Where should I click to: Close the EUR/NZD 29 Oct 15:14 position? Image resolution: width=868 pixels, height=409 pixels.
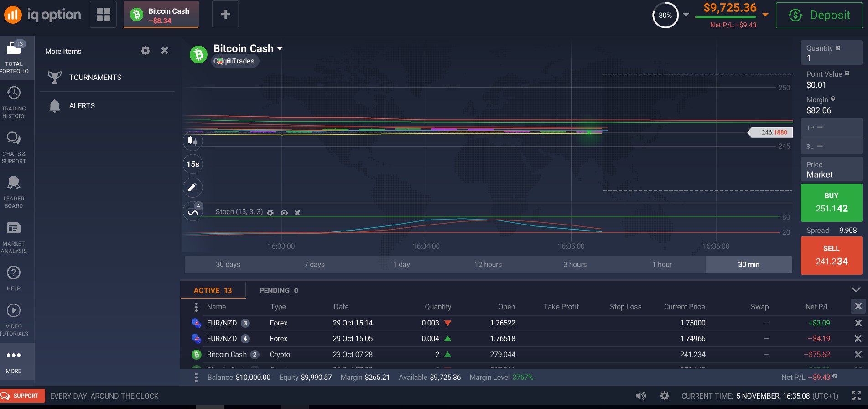858,323
